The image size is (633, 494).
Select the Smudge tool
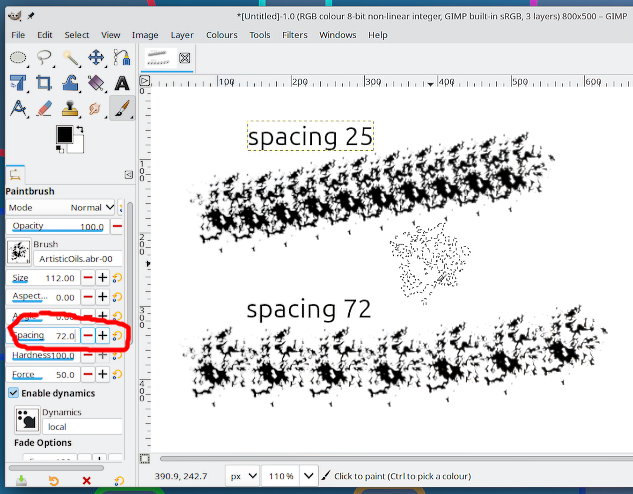[x=96, y=109]
